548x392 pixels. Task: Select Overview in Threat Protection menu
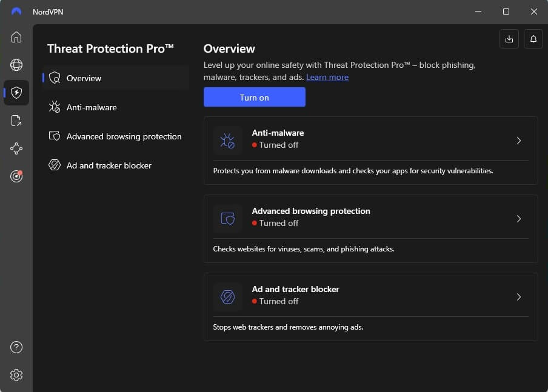coord(116,78)
